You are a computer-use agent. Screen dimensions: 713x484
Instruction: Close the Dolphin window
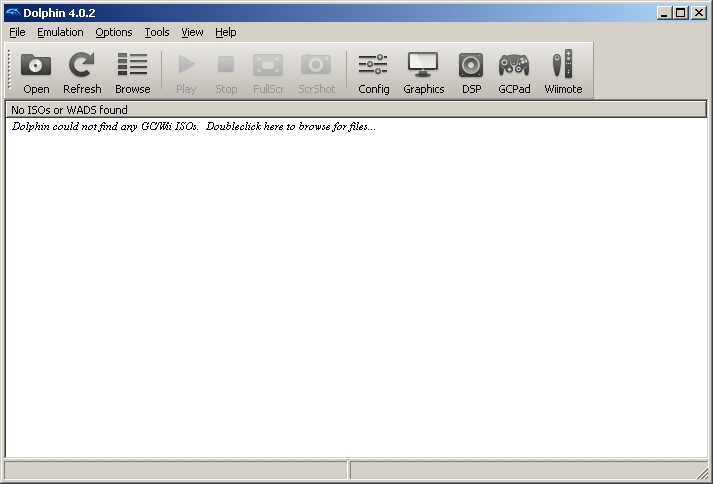click(698, 13)
